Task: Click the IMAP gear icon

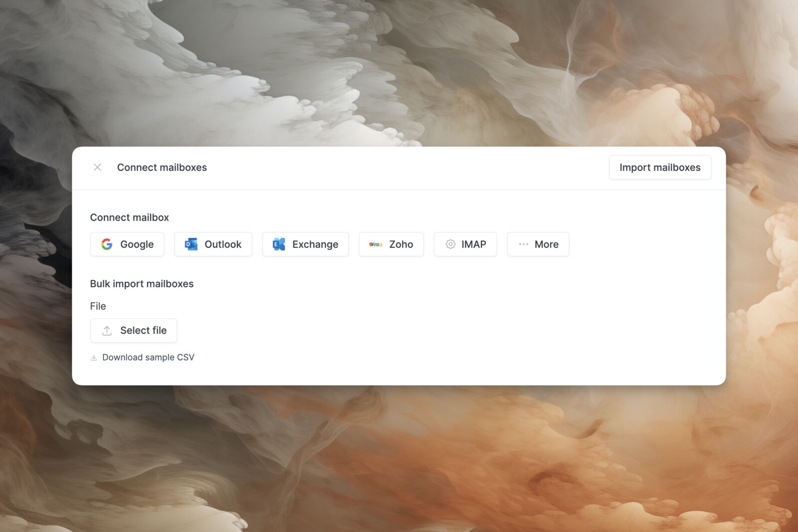Action: (450, 244)
